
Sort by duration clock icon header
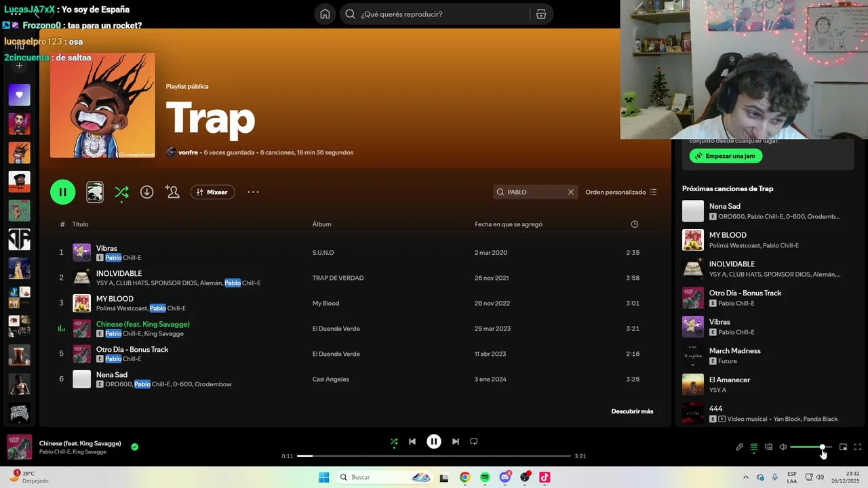click(635, 224)
